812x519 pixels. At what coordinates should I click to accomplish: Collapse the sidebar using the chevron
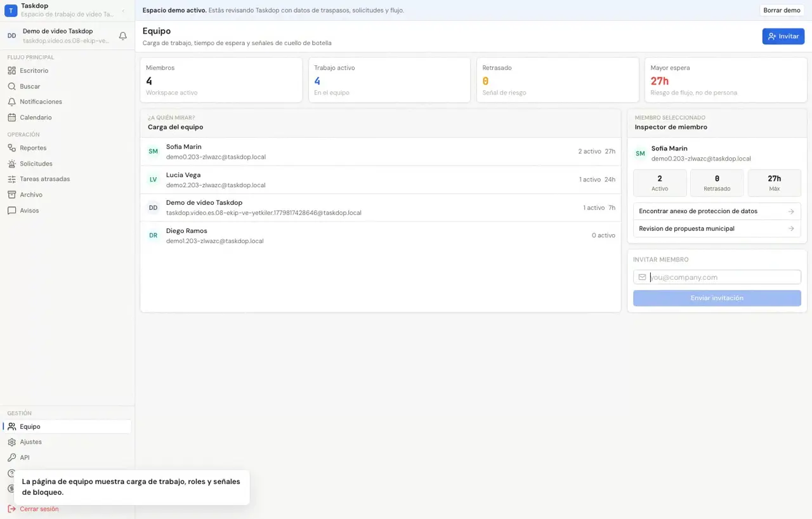pyautogui.click(x=123, y=11)
